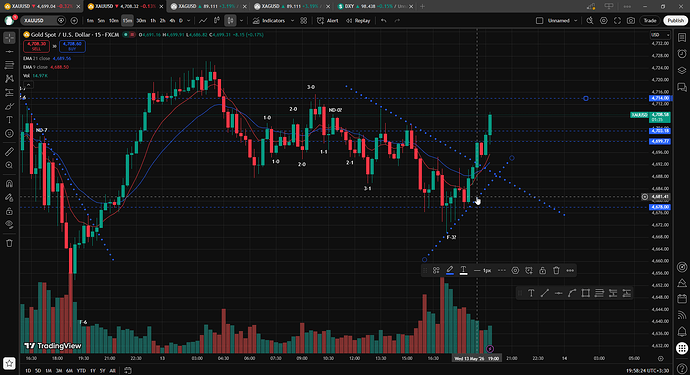Open indicator templates grid icon

coord(304,21)
